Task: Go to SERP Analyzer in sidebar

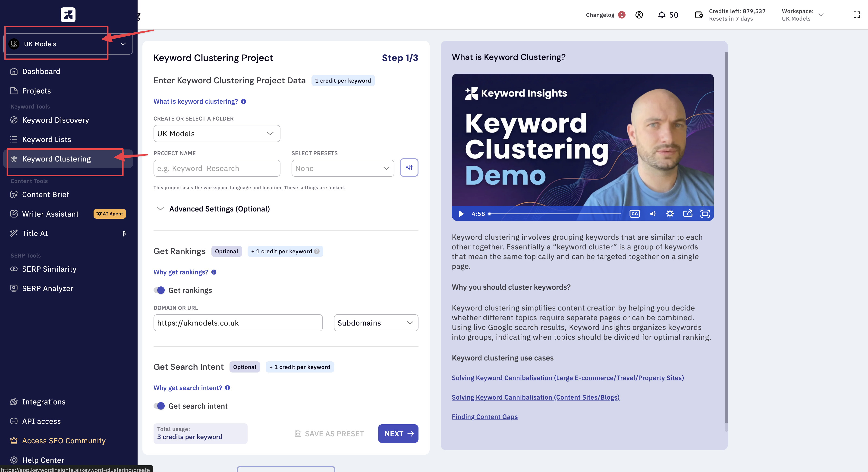Action: [47, 289]
